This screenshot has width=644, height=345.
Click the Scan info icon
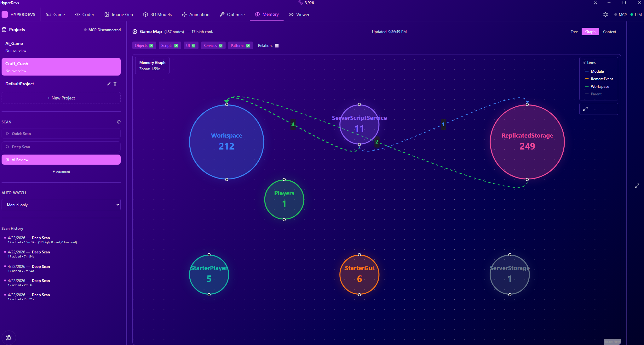(119, 122)
